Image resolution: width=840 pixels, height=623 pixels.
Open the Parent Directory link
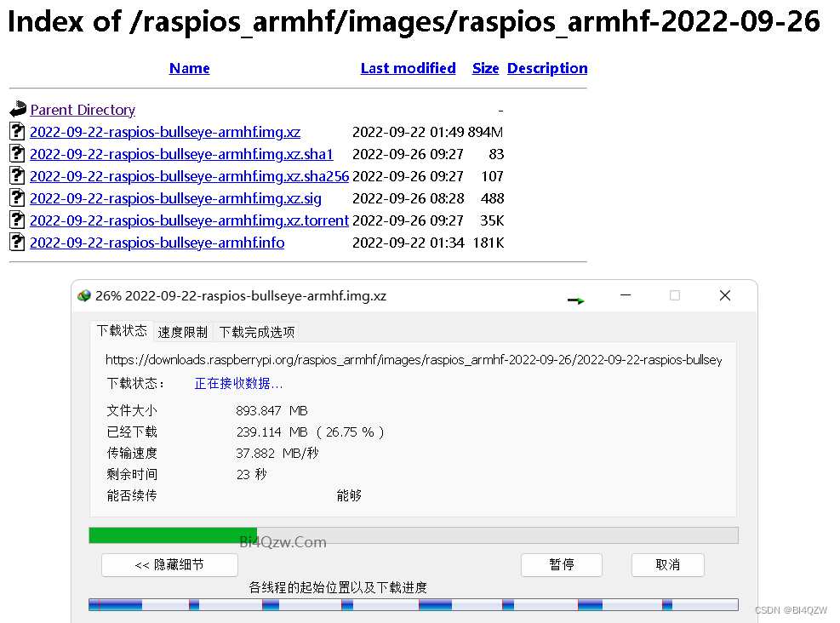pyautogui.click(x=83, y=110)
